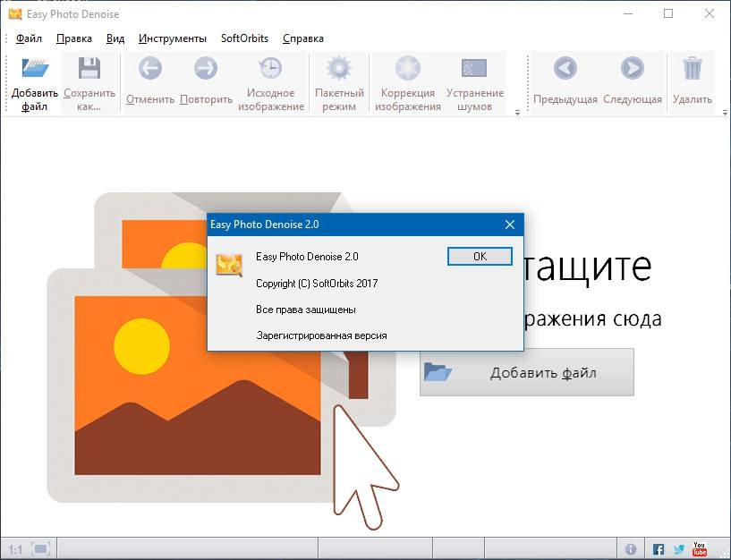
Task: Open Пакетный режим gear icon
Action: 339,69
